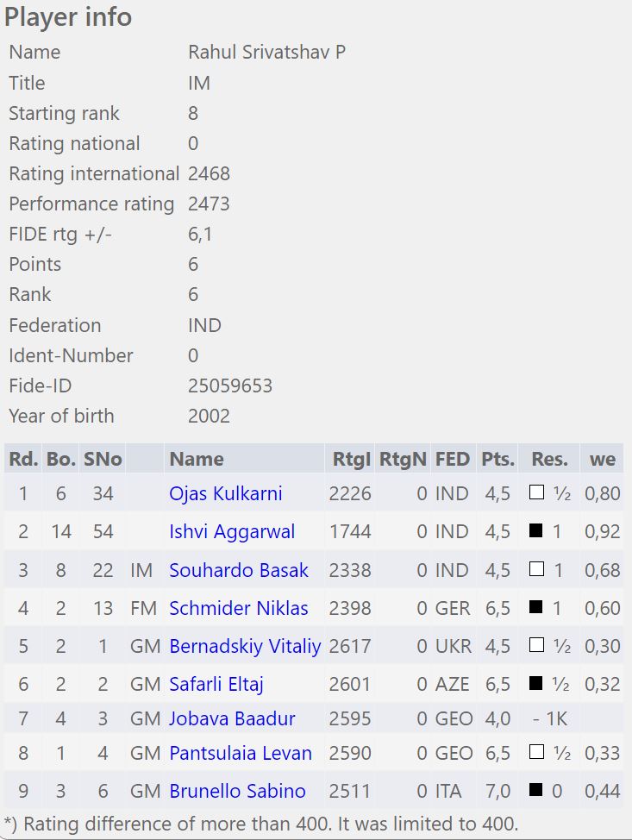632x840 pixels.
Task: Click black square in Schmider Niklas row
Action: coord(536,608)
